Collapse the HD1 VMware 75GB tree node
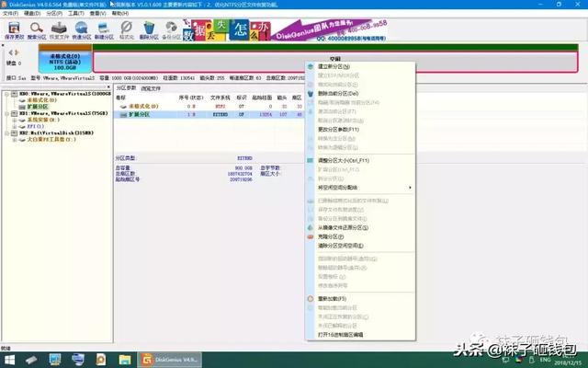The height and width of the screenshot is (368, 588). click(6, 113)
